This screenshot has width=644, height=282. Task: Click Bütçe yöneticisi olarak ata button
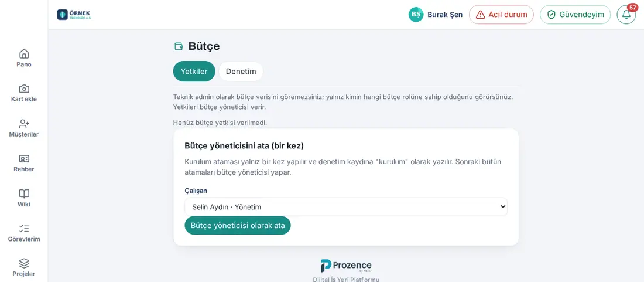[x=237, y=225]
